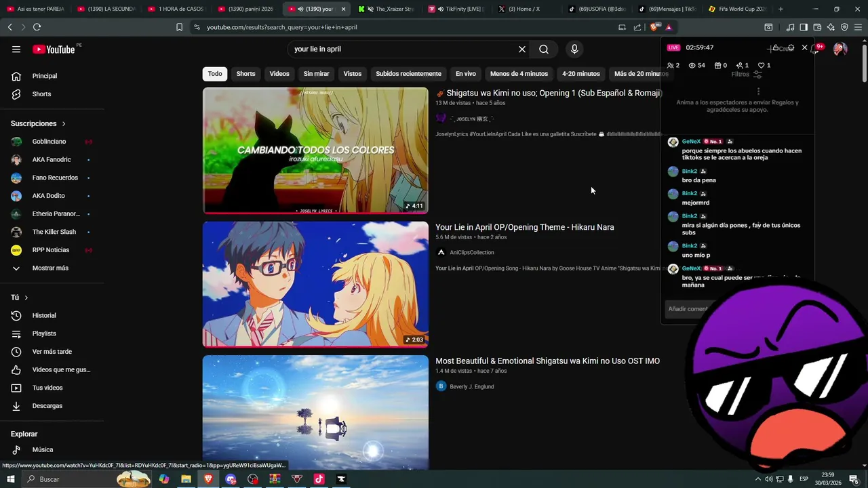Open Leo AI sparkle icon
868x488 pixels.
[831, 27]
